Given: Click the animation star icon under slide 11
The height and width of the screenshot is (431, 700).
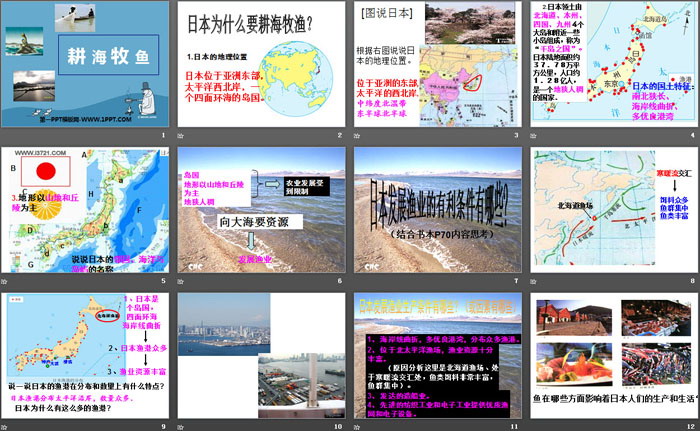Looking at the screenshot, I should (x=358, y=426).
